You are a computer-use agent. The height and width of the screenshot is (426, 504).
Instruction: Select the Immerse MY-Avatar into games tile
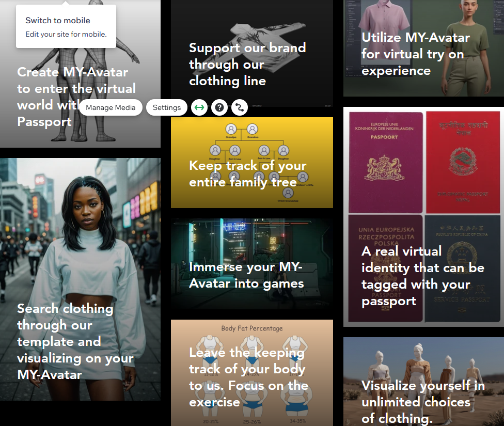252,264
